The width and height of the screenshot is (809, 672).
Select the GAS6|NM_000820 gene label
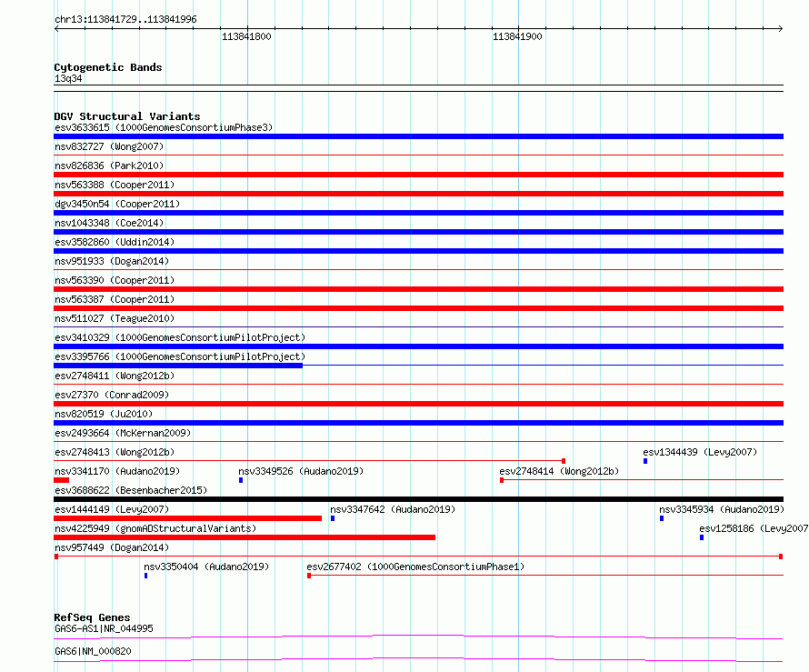(93, 651)
